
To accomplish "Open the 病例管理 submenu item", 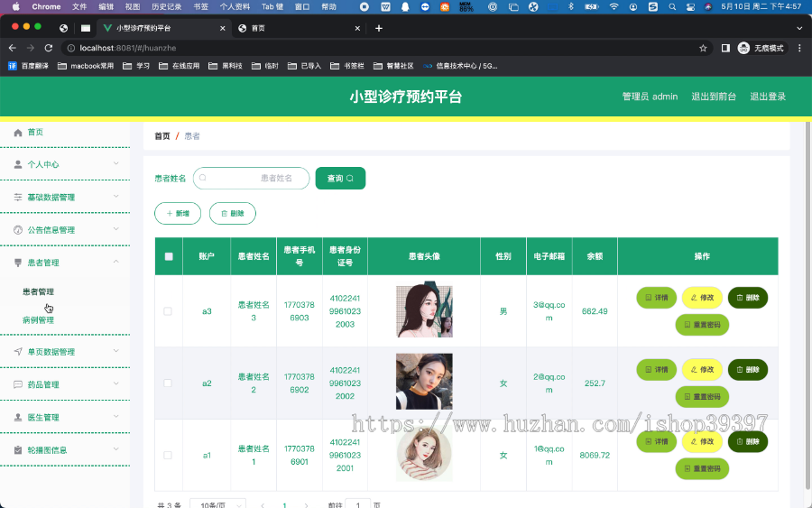I will pyautogui.click(x=38, y=320).
